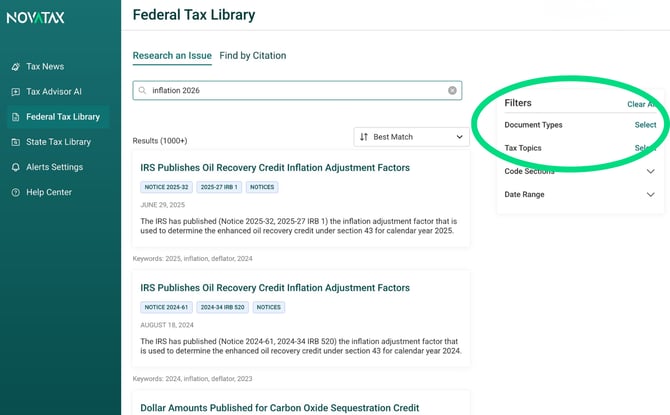Open the Notice 2025-32 oil recovery article
This screenshot has height=415, width=670.
tap(275, 168)
